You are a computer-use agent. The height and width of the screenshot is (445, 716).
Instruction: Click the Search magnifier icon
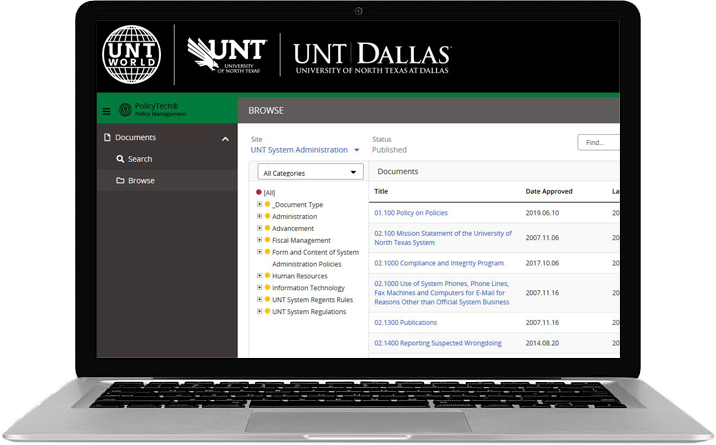[x=120, y=159]
